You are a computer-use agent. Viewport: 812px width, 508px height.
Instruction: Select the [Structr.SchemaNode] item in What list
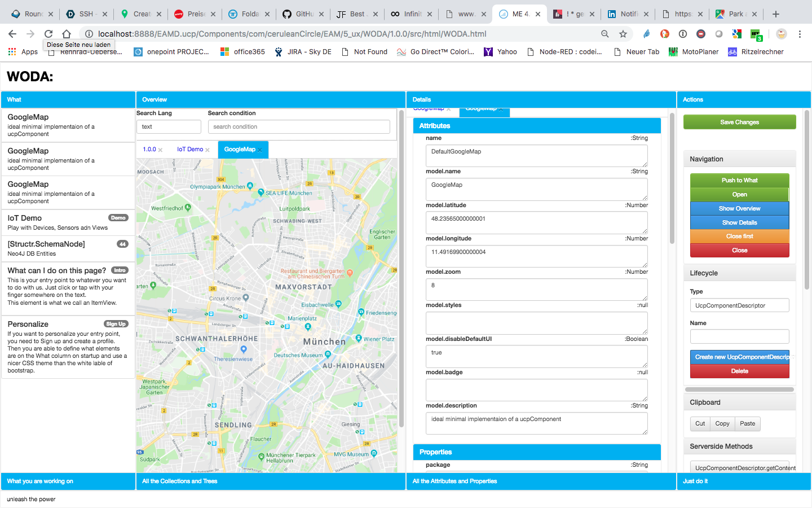68,248
